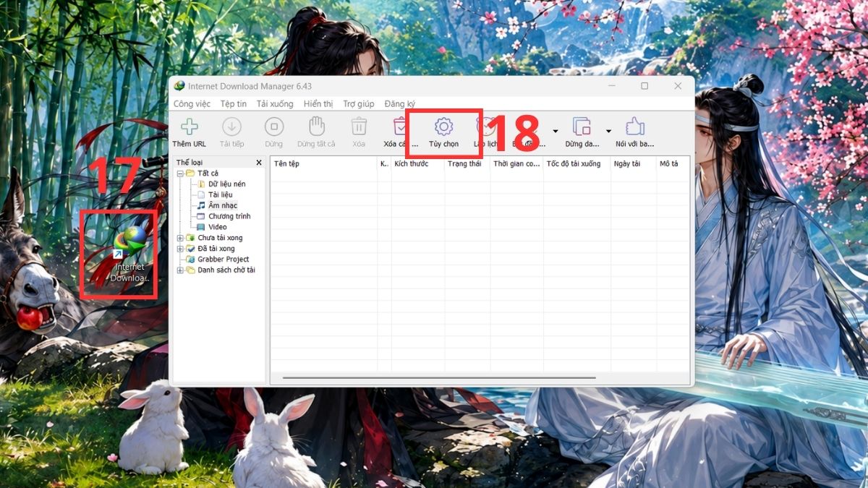Open the Trợ giúp menu
This screenshot has height=488, width=868.
click(x=359, y=104)
